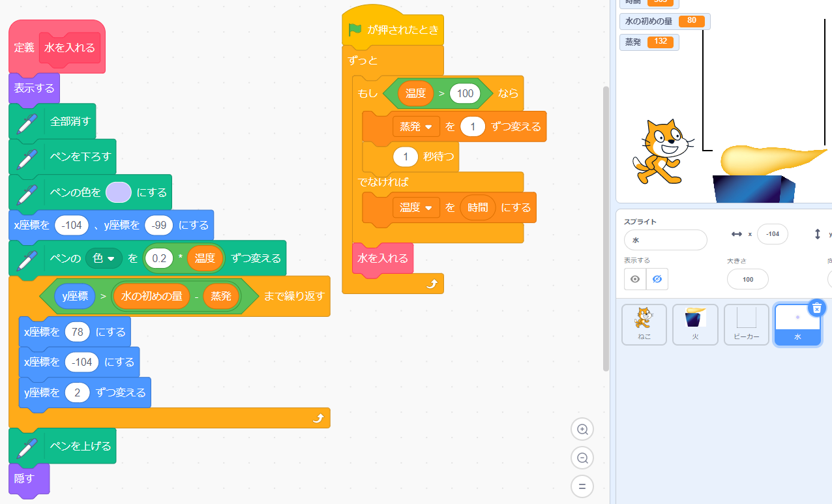Click the pen color swatch
The width and height of the screenshot is (832, 504).
click(x=119, y=192)
